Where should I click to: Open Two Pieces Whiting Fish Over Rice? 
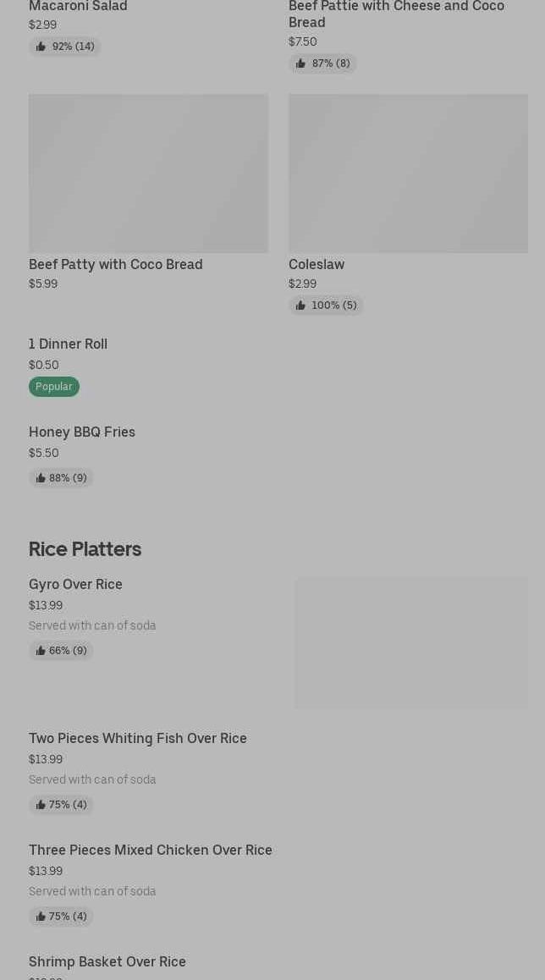[138, 739]
